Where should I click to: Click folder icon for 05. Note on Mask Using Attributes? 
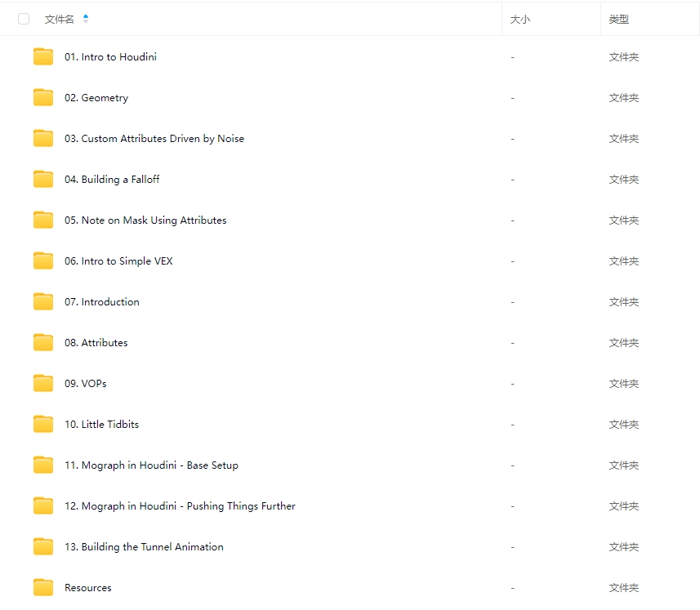[x=43, y=220]
